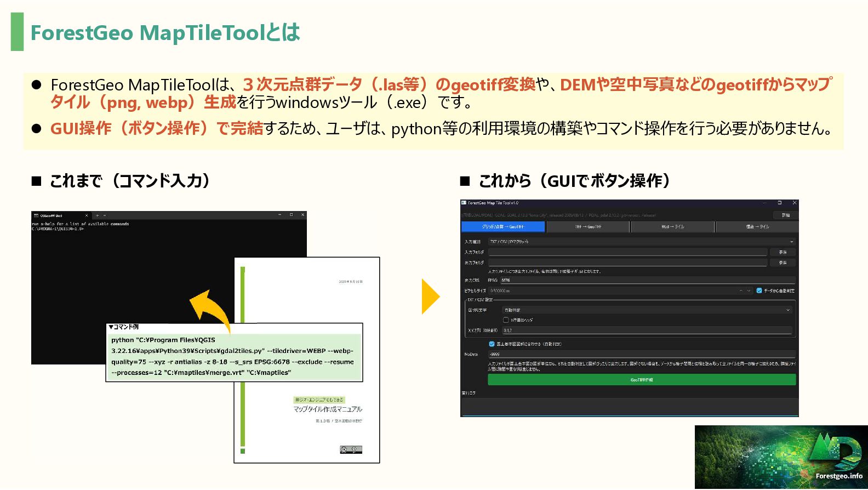Screen dimensions: 868x490
Task: Click the EPSG 6676 input field
Action: pyautogui.click(x=647, y=280)
